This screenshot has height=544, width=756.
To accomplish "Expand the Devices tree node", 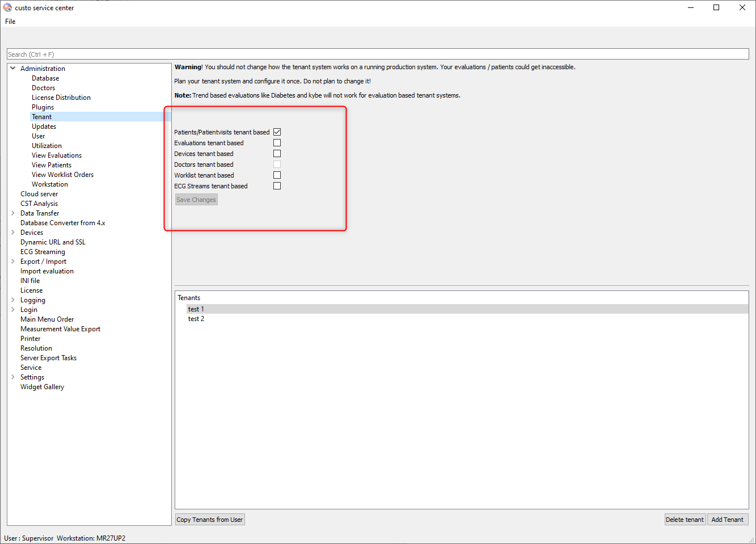I will click(x=13, y=233).
